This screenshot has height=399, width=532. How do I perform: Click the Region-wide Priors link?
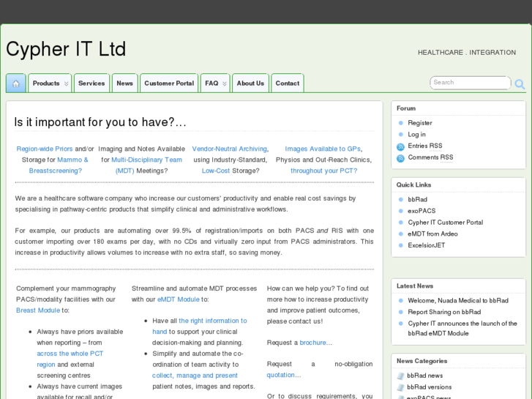coord(45,149)
